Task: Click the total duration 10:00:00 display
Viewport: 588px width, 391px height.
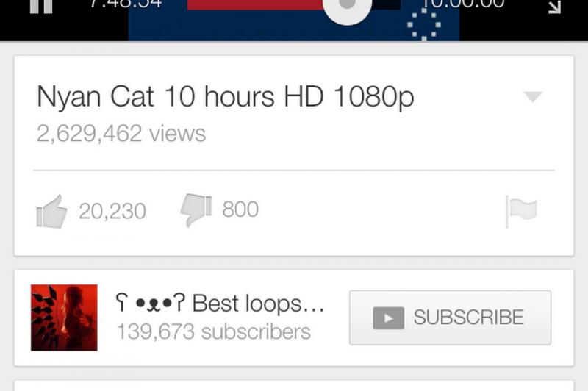Action: pos(463,4)
